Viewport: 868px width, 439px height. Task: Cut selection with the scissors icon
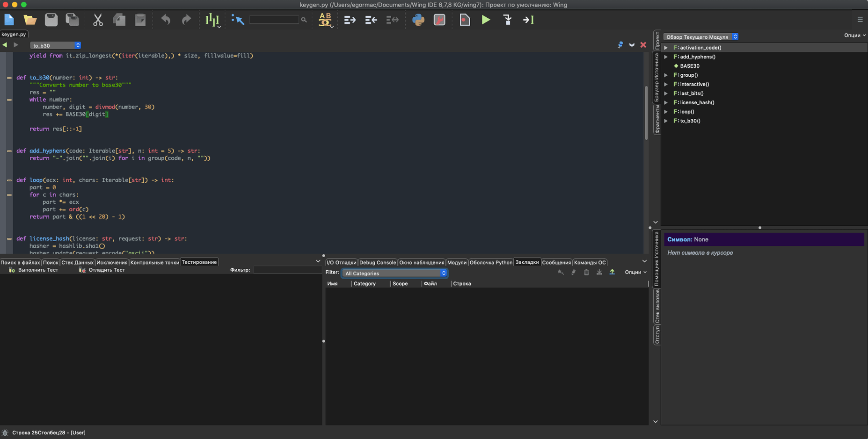[98, 20]
